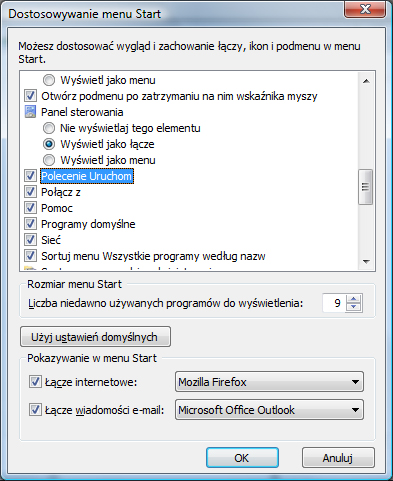Confirm with the OK button
This screenshot has width=393, height=481.
[242, 458]
